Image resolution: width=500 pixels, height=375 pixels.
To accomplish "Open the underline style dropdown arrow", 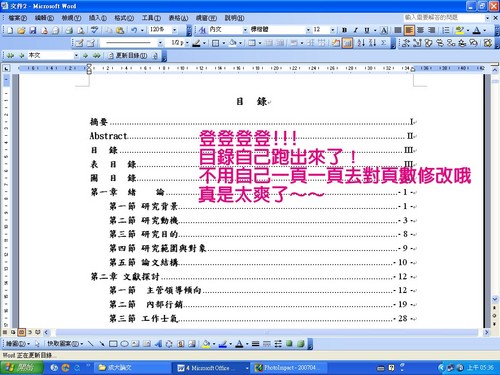I will [x=375, y=30].
